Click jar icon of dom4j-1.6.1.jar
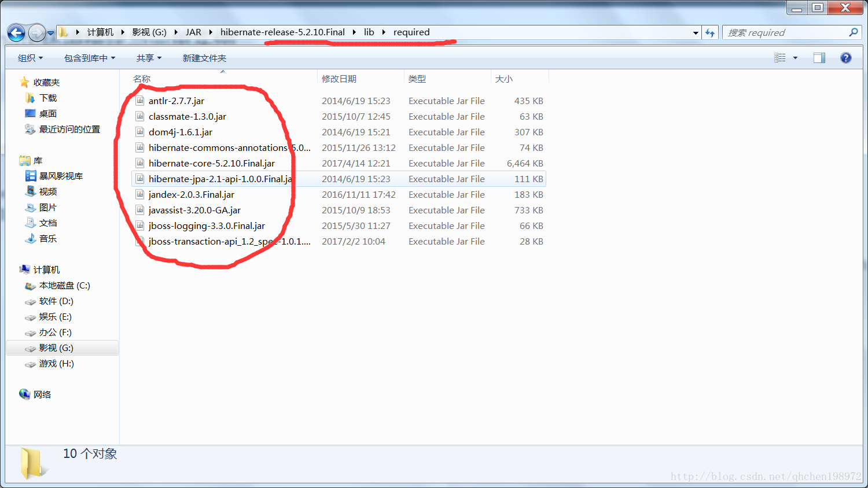 139,132
